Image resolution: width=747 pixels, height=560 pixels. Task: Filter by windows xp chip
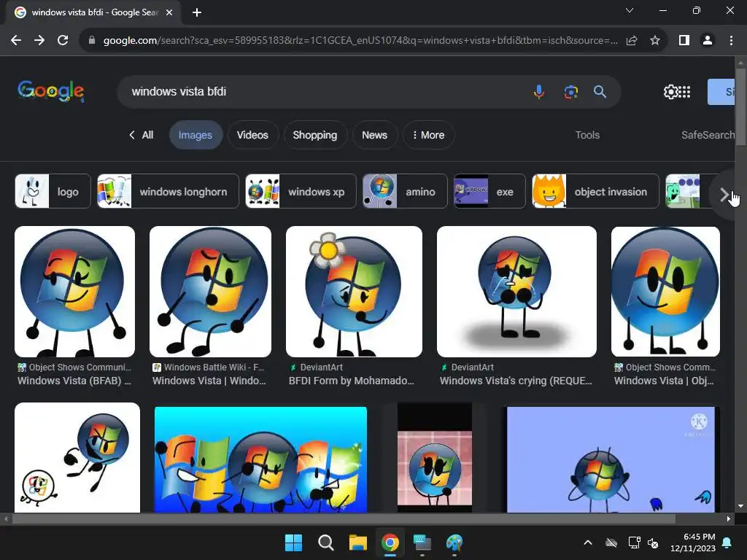pyautogui.click(x=301, y=192)
